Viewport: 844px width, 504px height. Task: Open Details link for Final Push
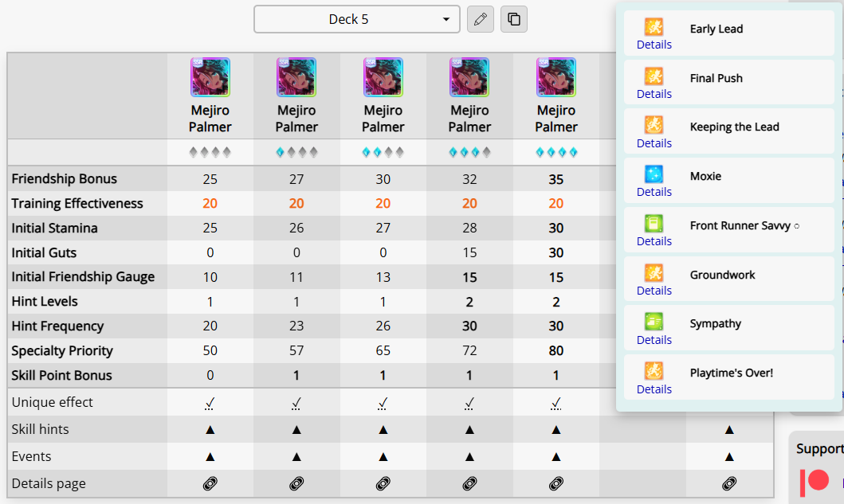tap(654, 94)
